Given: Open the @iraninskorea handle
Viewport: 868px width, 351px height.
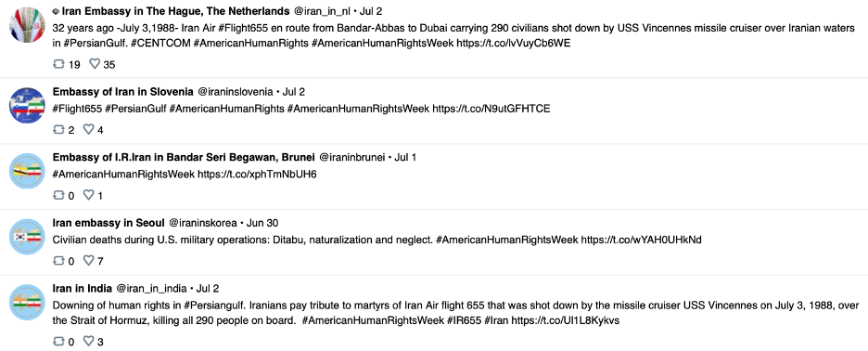Looking at the screenshot, I should 202,223.
